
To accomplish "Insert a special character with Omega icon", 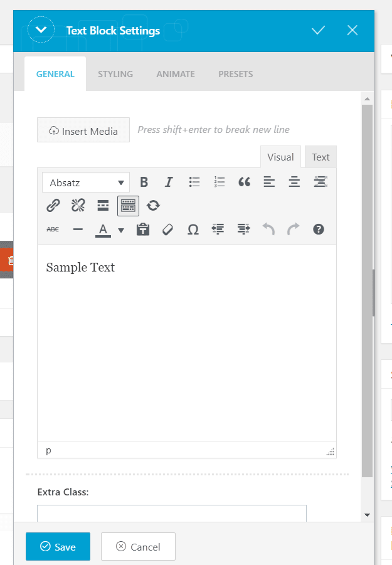I will click(x=193, y=229).
